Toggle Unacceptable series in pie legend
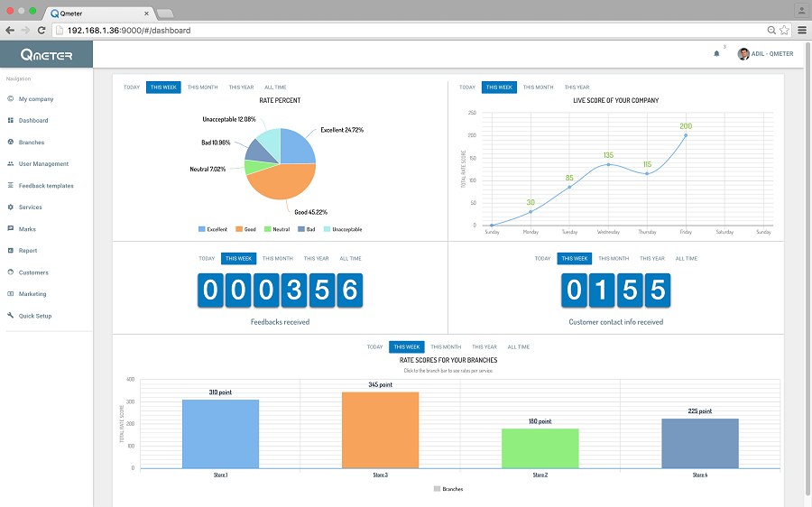The height and width of the screenshot is (507, 812). tap(342, 229)
